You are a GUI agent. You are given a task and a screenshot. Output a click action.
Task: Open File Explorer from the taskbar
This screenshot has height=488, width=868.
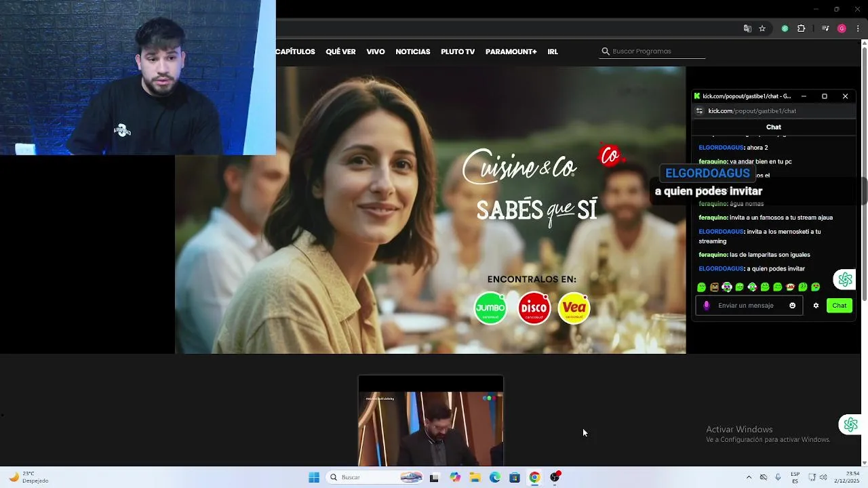tap(475, 477)
